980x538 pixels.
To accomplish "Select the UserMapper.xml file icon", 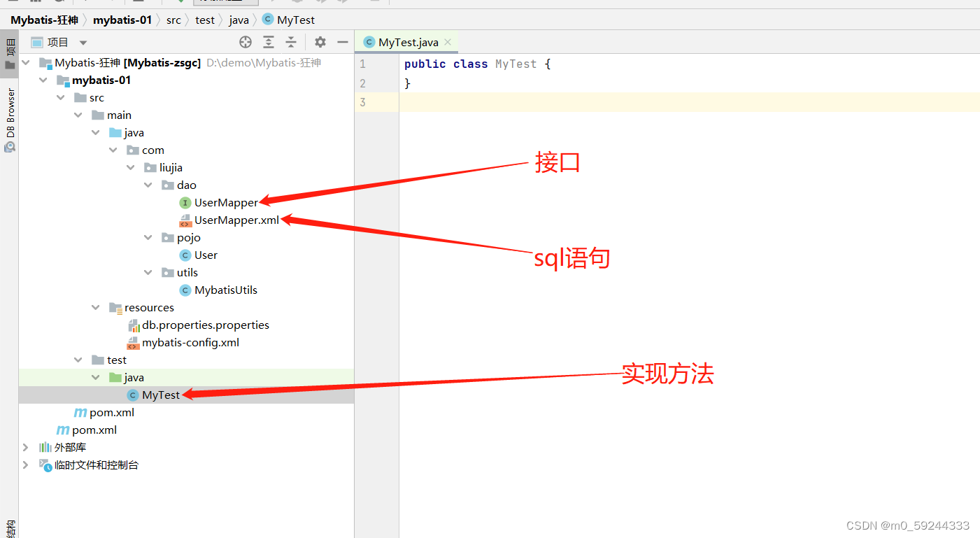I will [185, 220].
